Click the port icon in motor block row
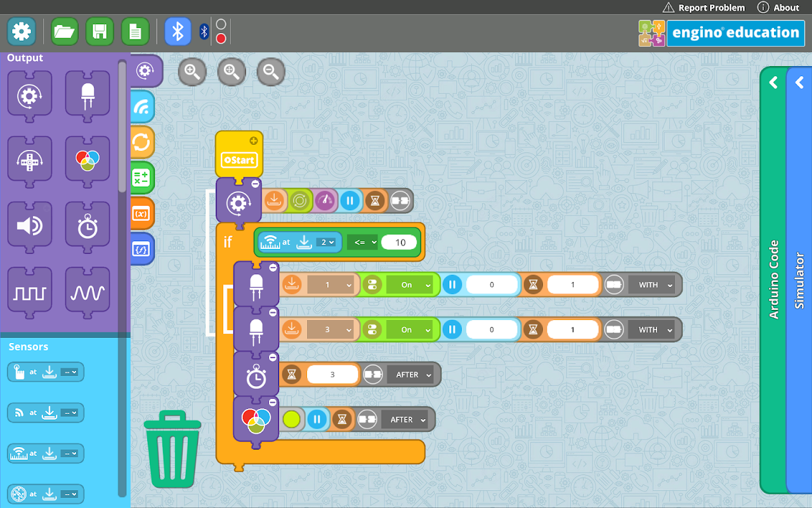The height and width of the screenshot is (508, 812). (273, 201)
